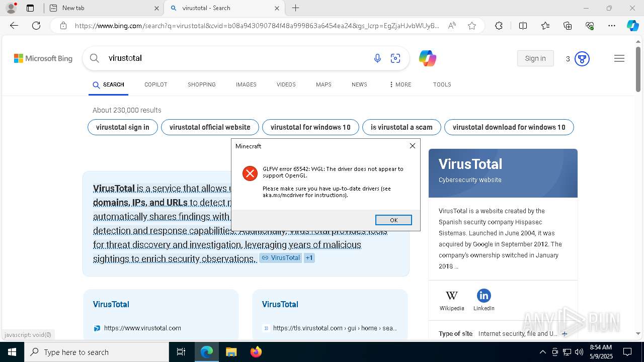644x362 pixels.
Task: Open Copilot sidebar icon in toolbar
Action: pyautogui.click(x=632, y=26)
